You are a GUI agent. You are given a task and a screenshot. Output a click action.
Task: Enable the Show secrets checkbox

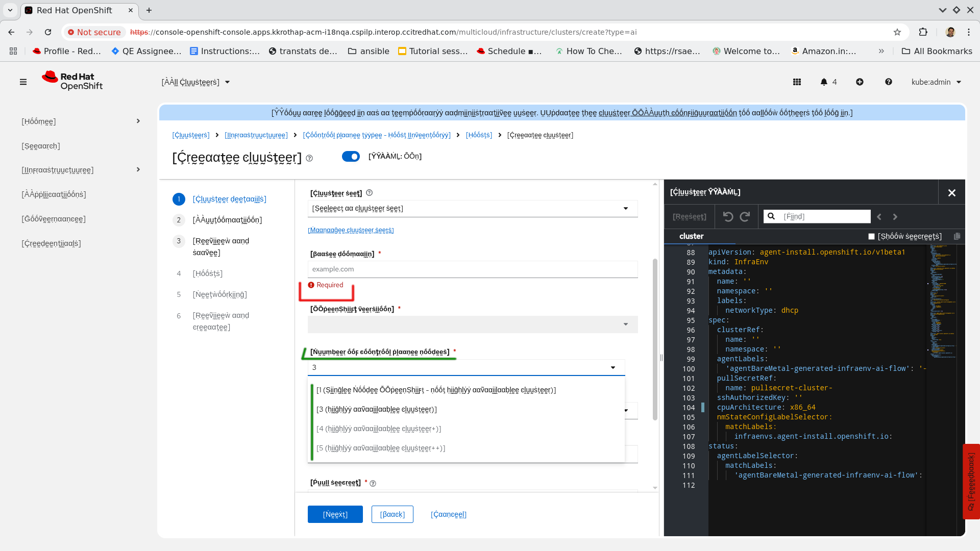[x=871, y=236]
